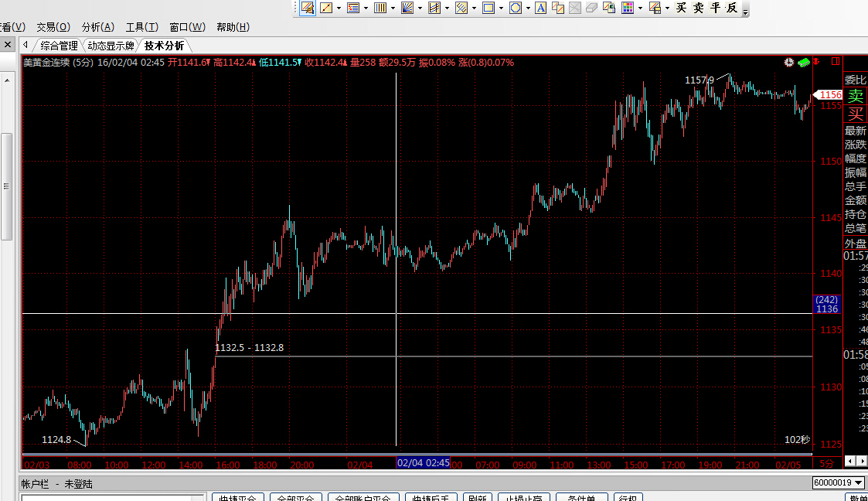The image size is (868, 501).
Task: Click the color palette grid icon
Action: click(628, 9)
